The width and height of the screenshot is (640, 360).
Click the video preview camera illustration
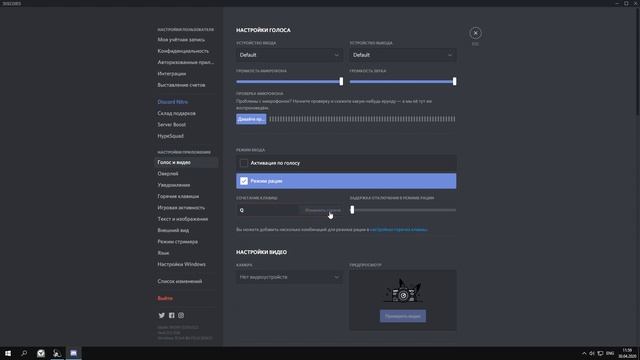tap(403, 291)
